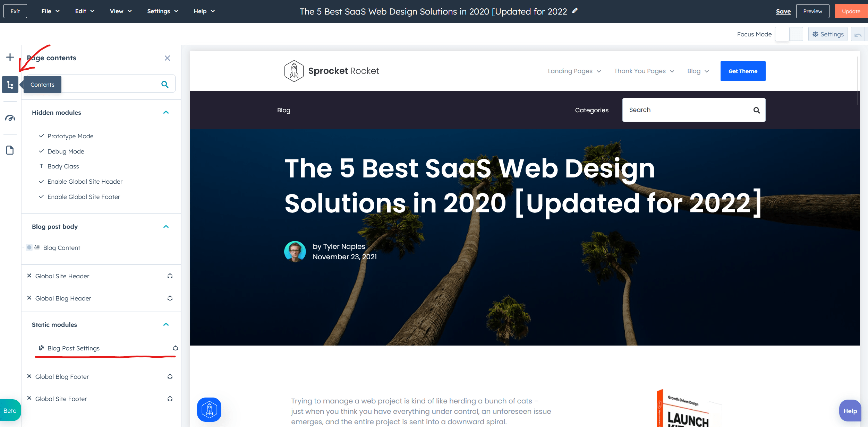Open the View menu

click(120, 11)
